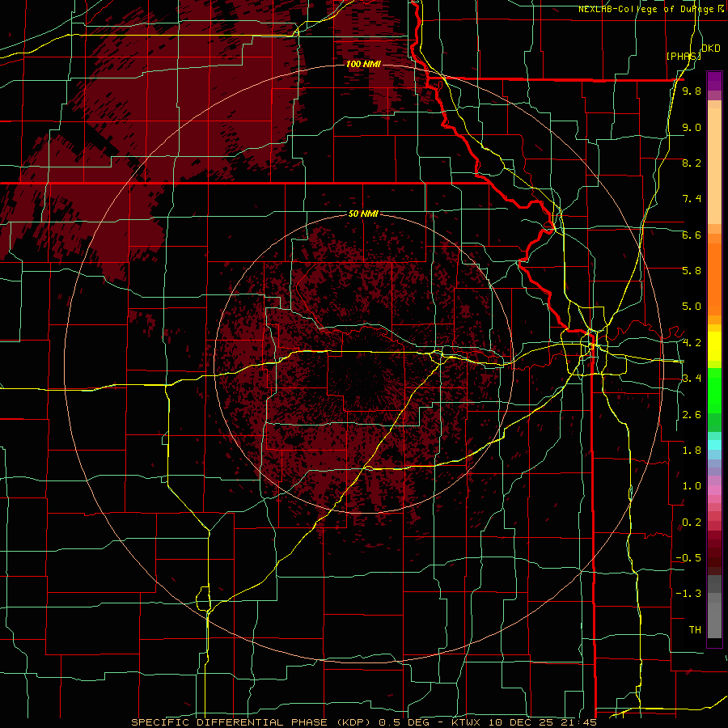The height and width of the screenshot is (728, 728).
Task: Pick the cyan band on the color scale
Action: tap(714, 444)
